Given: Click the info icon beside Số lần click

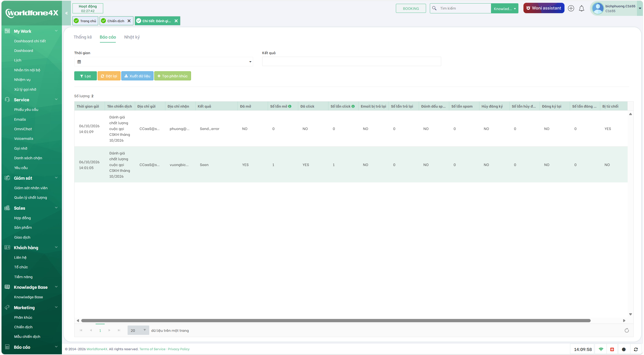Looking at the screenshot, I should (x=353, y=106).
